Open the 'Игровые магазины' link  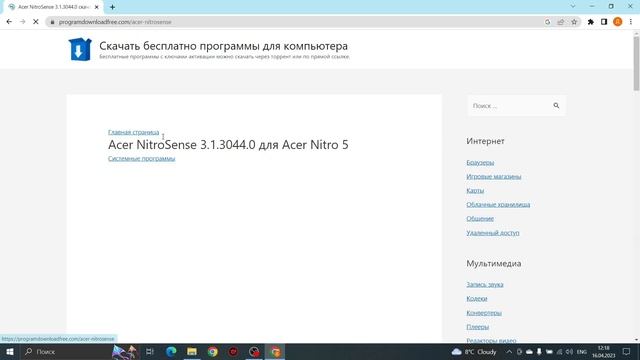point(493,176)
